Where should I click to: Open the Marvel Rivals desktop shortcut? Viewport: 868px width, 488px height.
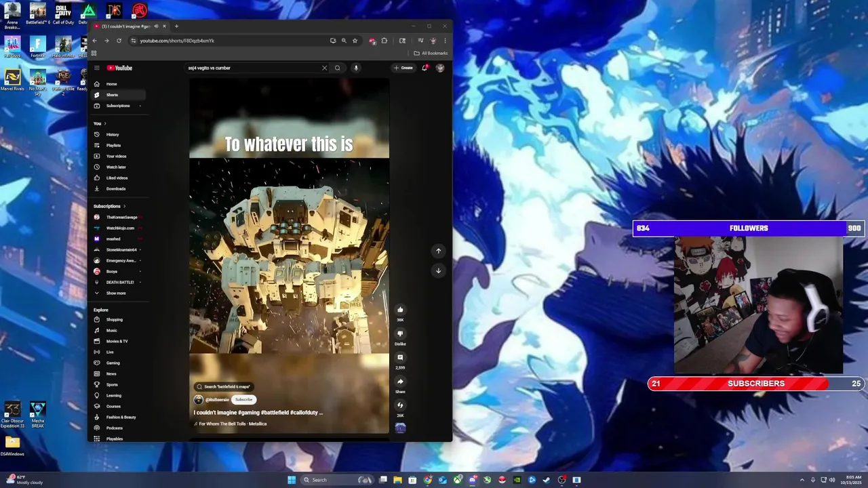[12, 80]
